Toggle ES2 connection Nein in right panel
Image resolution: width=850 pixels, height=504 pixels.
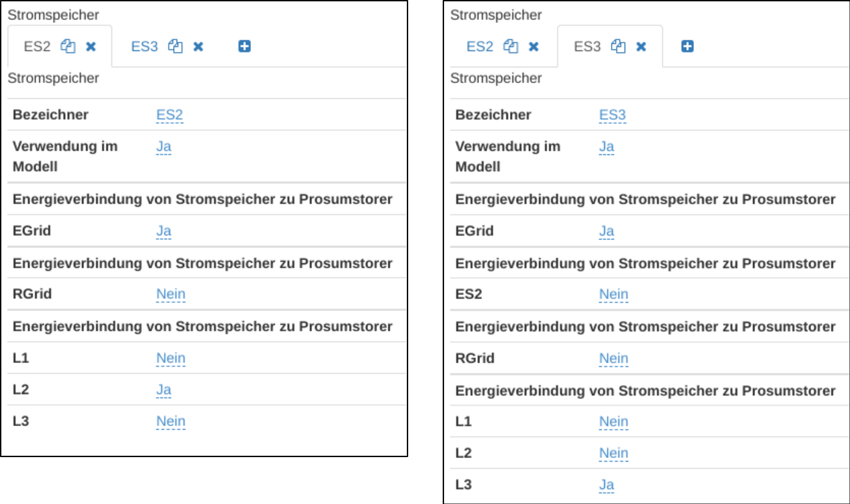coord(613,294)
